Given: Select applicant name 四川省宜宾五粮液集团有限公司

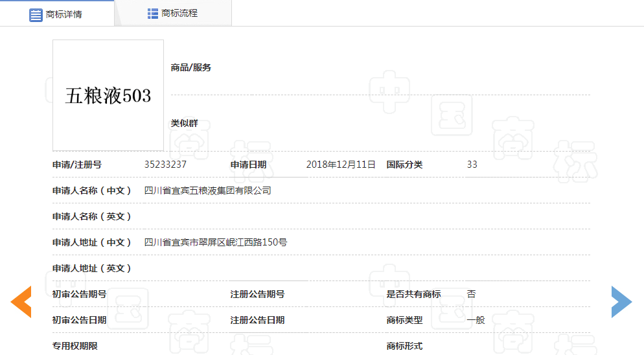Looking at the screenshot, I should [x=207, y=190].
